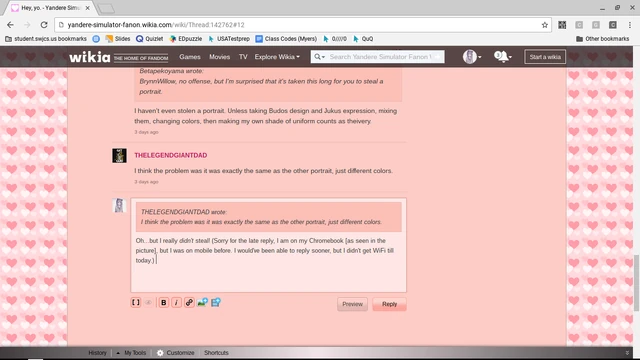This screenshot has width=640, height=360.
Task: Open the Games hub link
Action: pyautogui.click(x=190, y=57)
